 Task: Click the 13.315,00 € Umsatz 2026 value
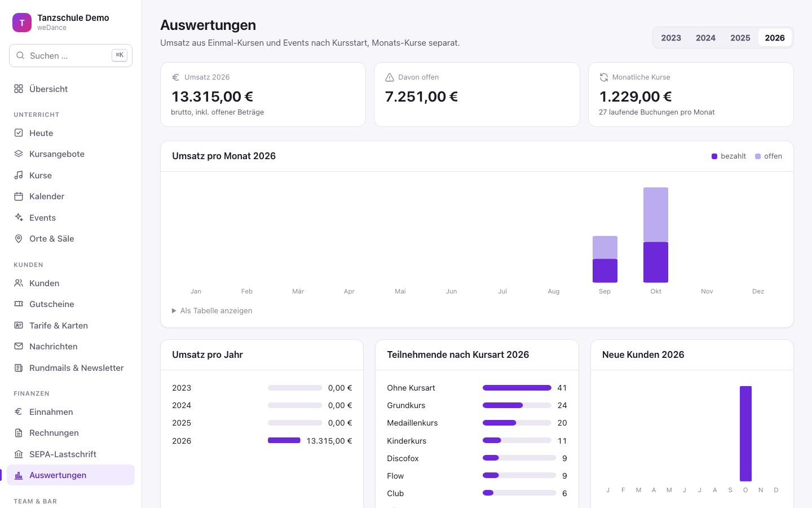[x=213, y=97]
